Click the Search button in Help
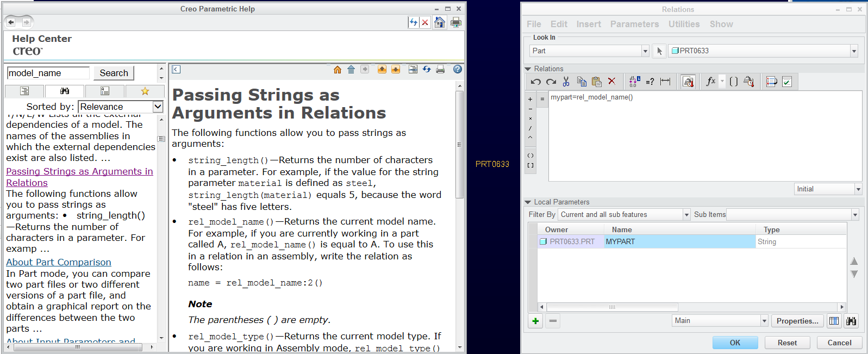The width and height of the screenshot is (868, 354). 114,73
